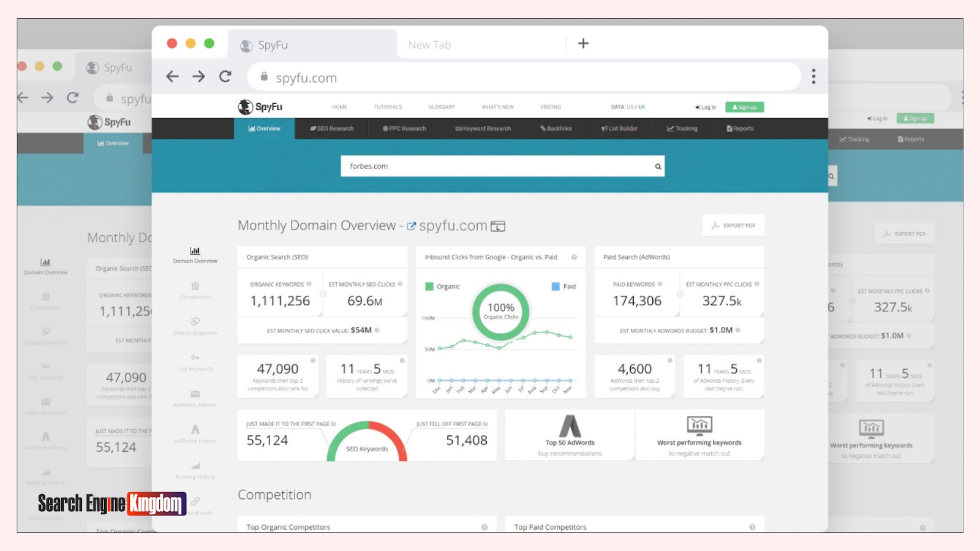
Task: Open Top 50 AdWords buy recommendations
Action: point(570,435)
